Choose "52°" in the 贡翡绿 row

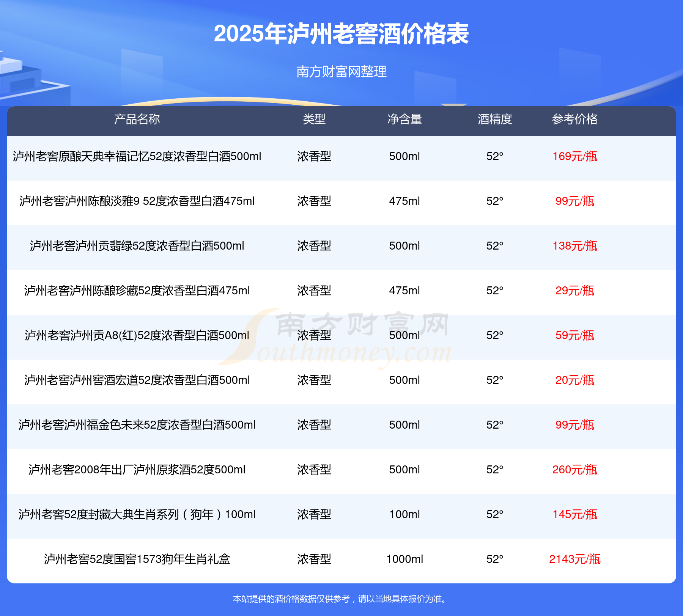tap(495, 246)
